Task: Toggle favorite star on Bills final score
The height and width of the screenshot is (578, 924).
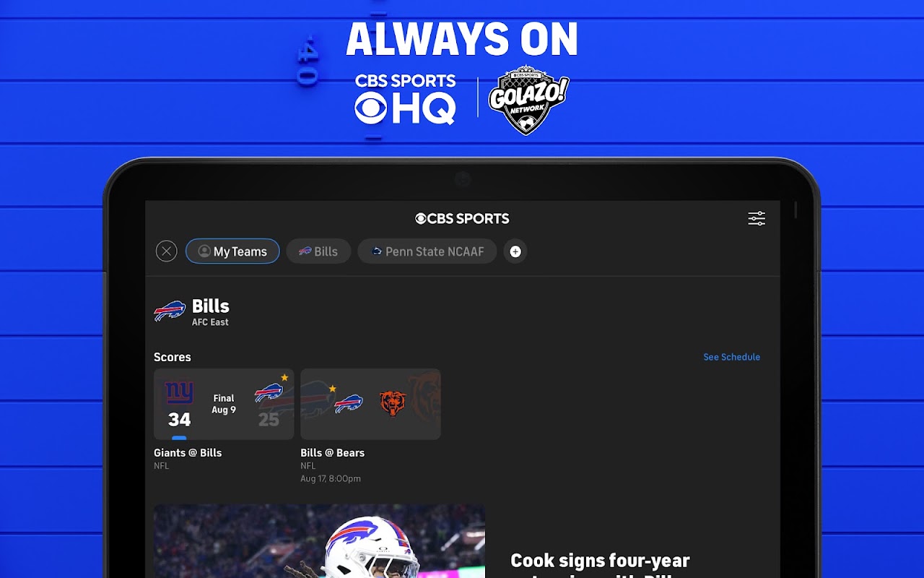Action: coord(284,377)
